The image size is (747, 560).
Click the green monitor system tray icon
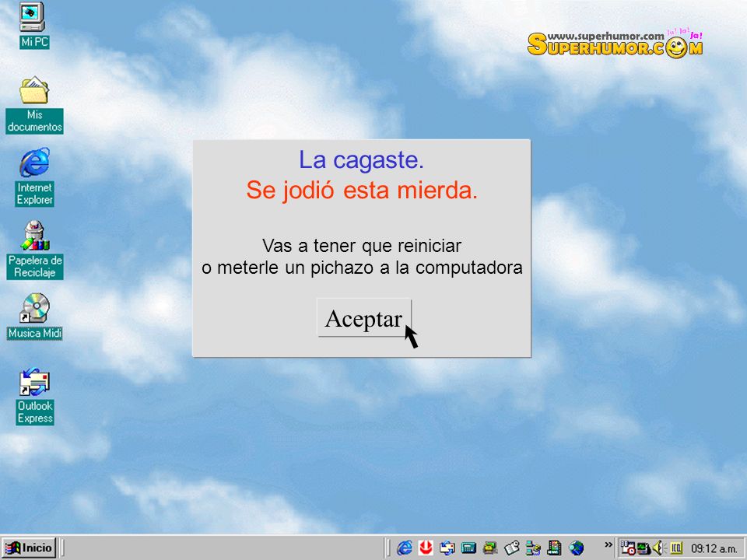point(644,548)
